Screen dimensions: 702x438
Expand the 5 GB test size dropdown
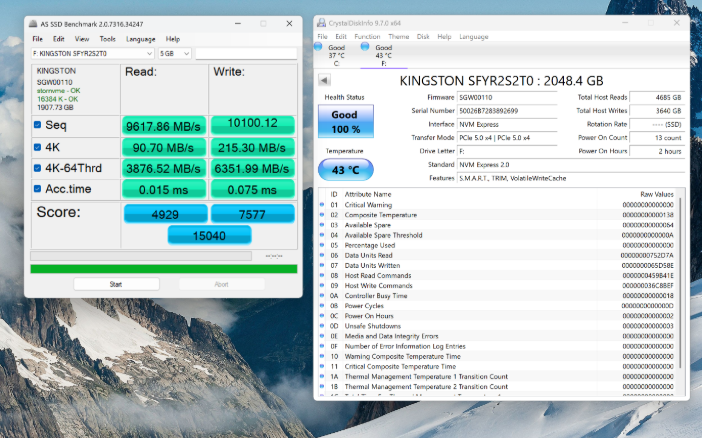(174, 53)
